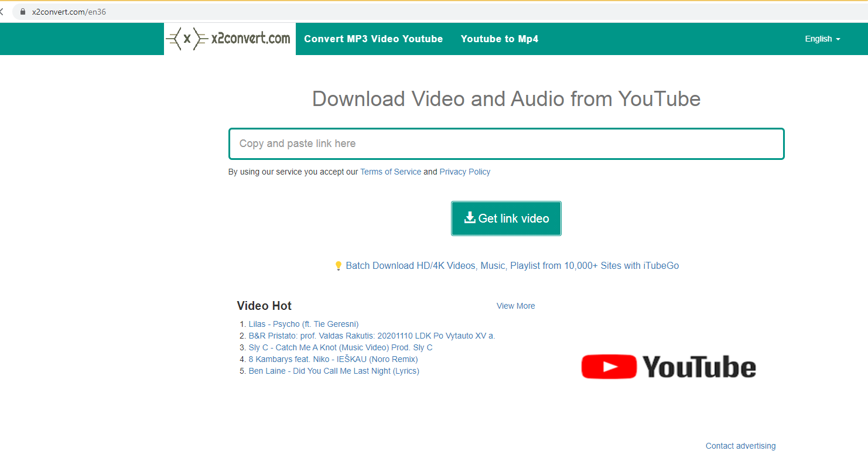The image size is (868, 461).
Task: Click the YouTube logo image
Action: 668,367
